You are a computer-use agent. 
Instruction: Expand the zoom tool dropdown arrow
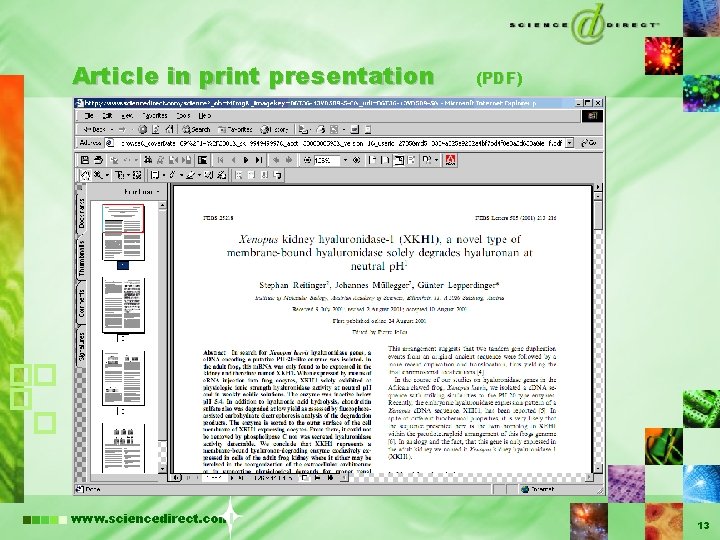click(x=107, y=175)
